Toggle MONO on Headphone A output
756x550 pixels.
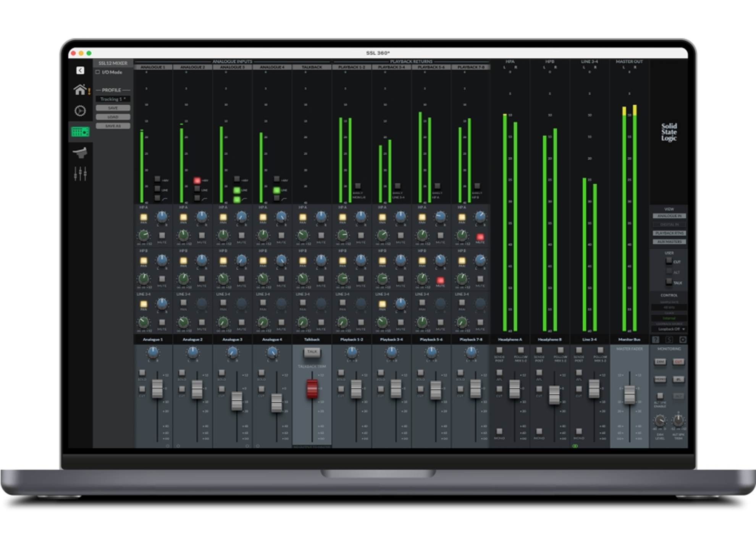coord(499,431)
